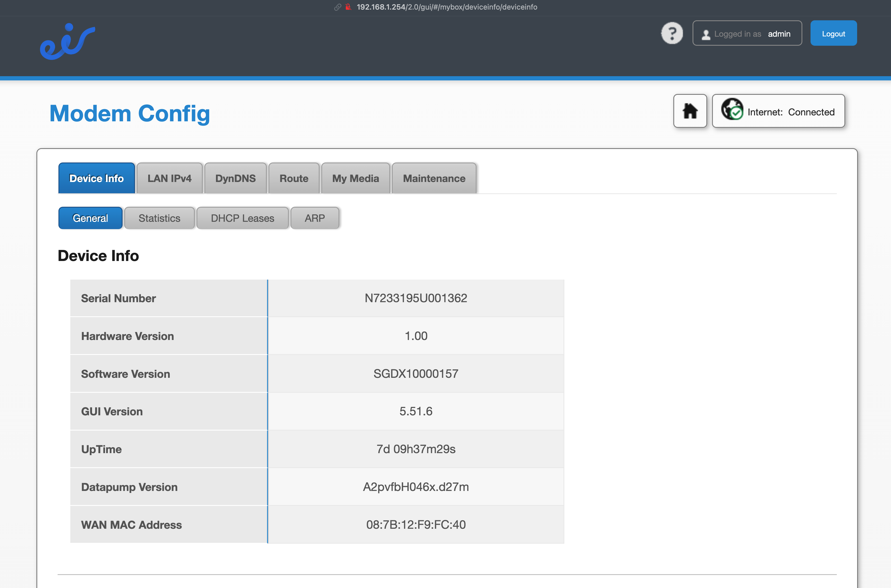Switch to the LAN IPv4 tab
The image size is (891, 588).
[x=170, y=178]
